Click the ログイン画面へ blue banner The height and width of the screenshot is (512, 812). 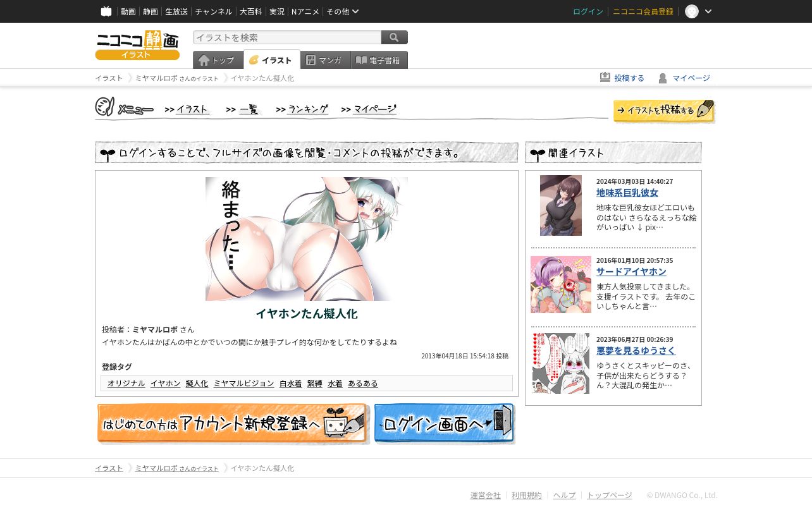tap(445, 424)
